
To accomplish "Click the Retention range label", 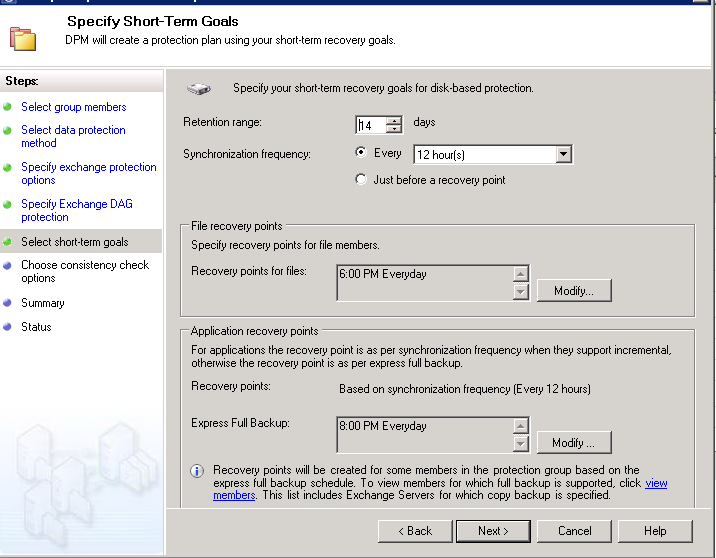I will pos(222,122).
